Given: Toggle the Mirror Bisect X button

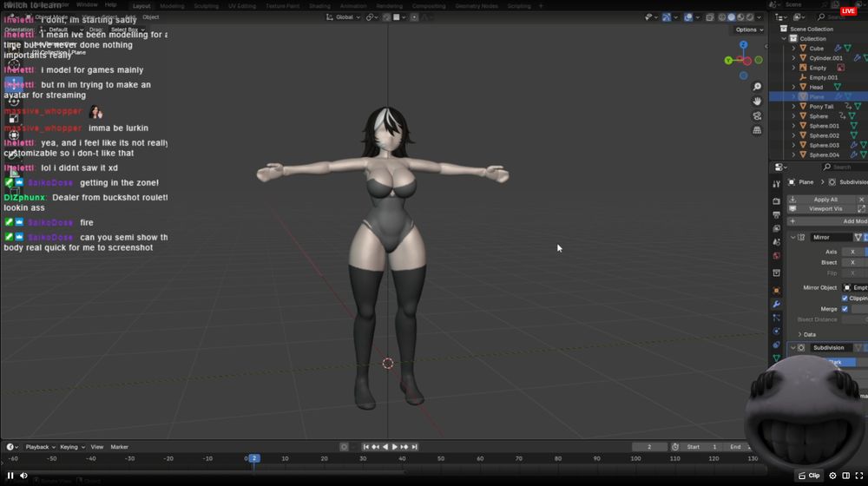Looking at the screenshot, I should coord(852,262).
